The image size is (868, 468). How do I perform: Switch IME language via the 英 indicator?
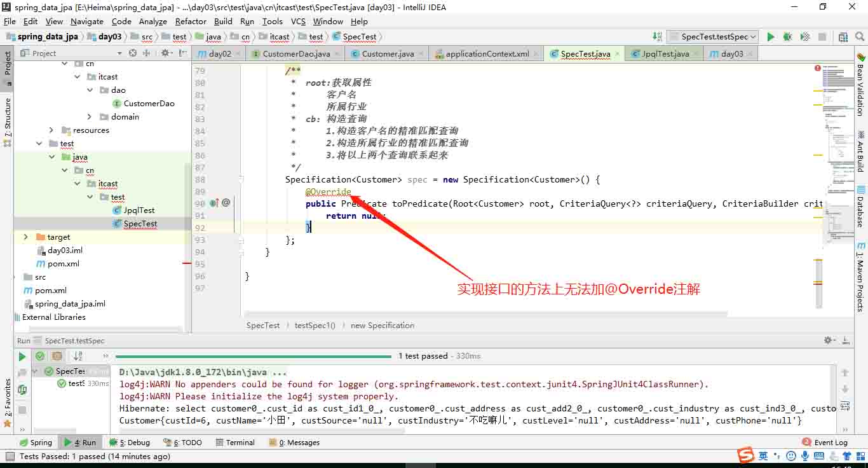[x=763, y=456]
